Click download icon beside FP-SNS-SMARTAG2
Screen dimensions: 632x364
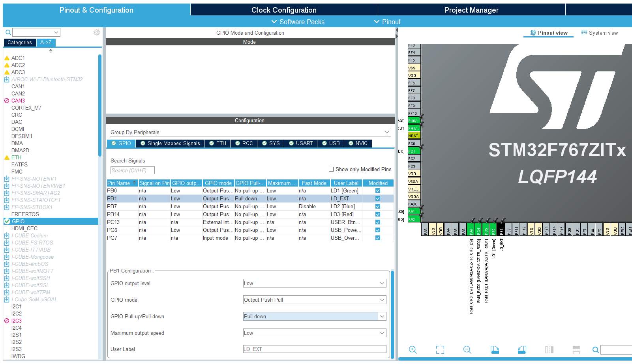pos(7,193)
